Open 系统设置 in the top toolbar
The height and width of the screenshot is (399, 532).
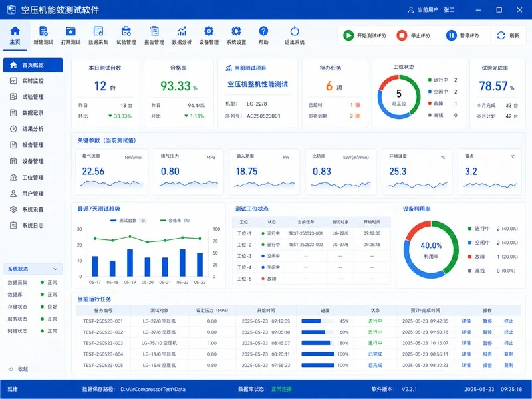(236, 35)
